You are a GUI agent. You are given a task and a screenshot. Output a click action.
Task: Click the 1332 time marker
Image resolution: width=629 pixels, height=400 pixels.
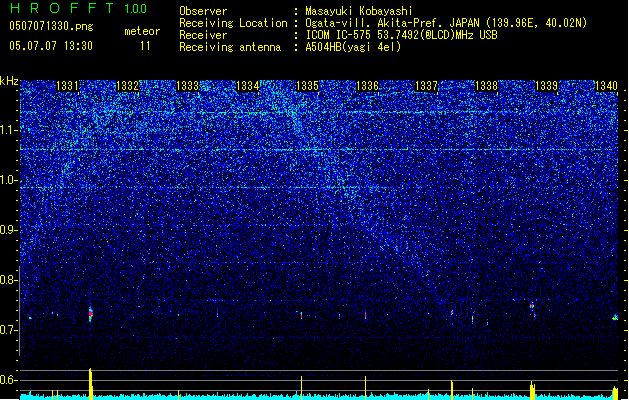127,86
